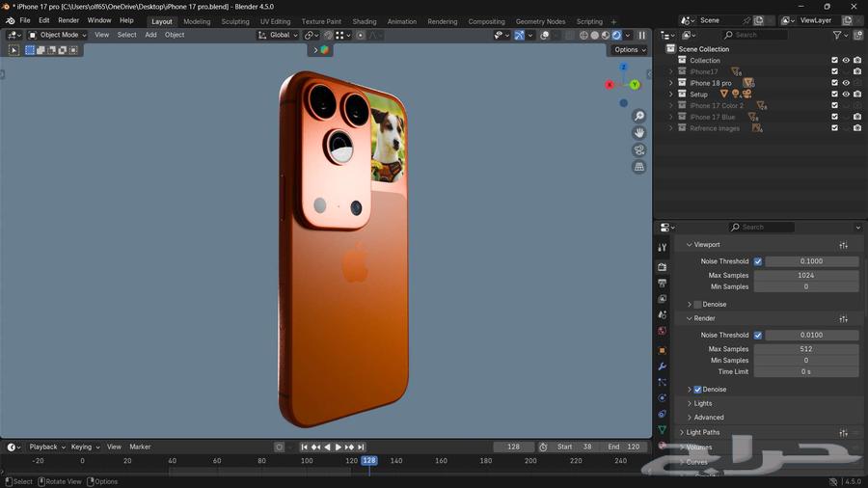
Task: Click the Y axis on navigation gizmo
Action: click(635, 85)
